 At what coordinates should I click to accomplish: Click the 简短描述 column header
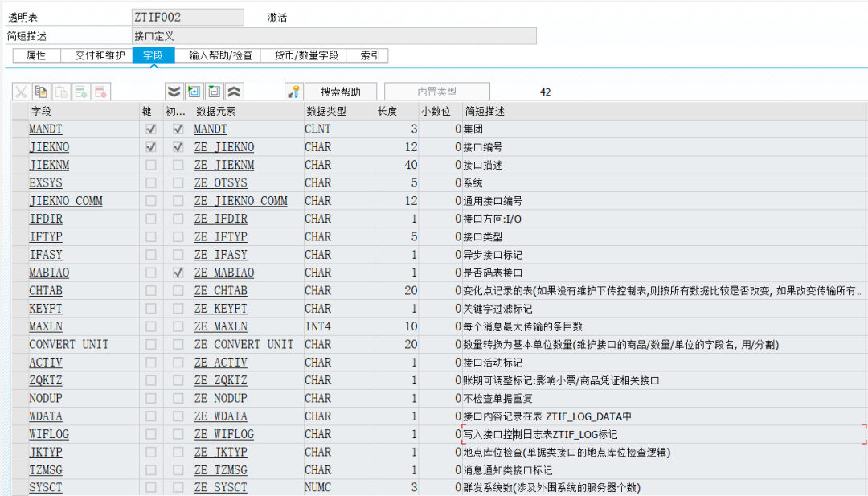665,111
